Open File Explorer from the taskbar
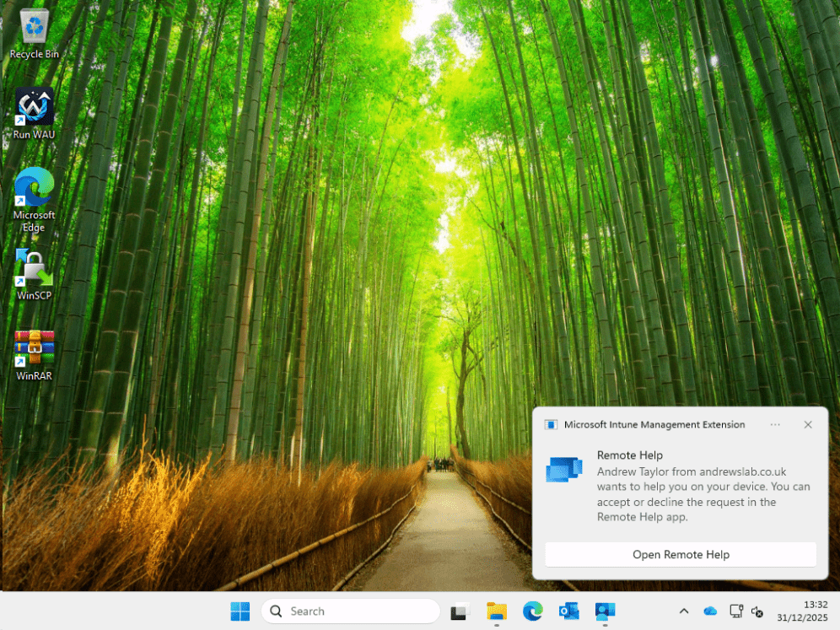The image size is (840, 630). pyautogui.click(x=496, y=611)
